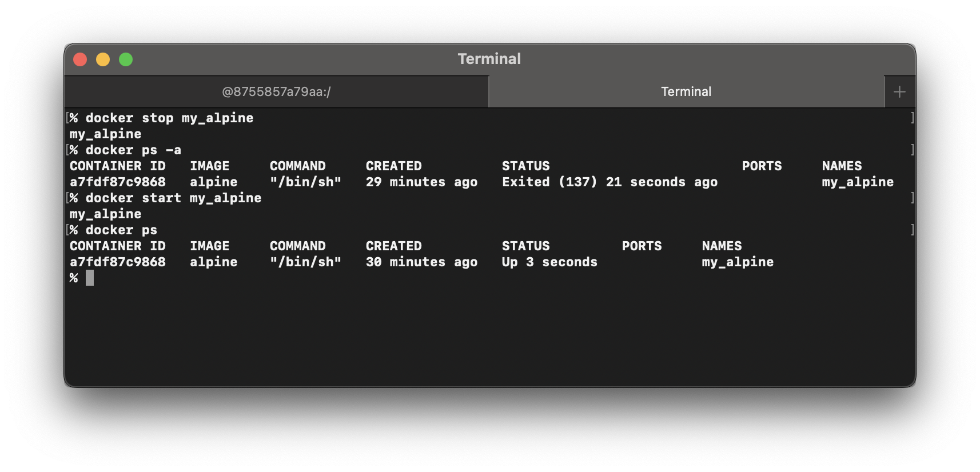Click the 'docker start my_alpine' command line
Screen dimensions: 980x472
pyautogui.click(x=173, y=198)
